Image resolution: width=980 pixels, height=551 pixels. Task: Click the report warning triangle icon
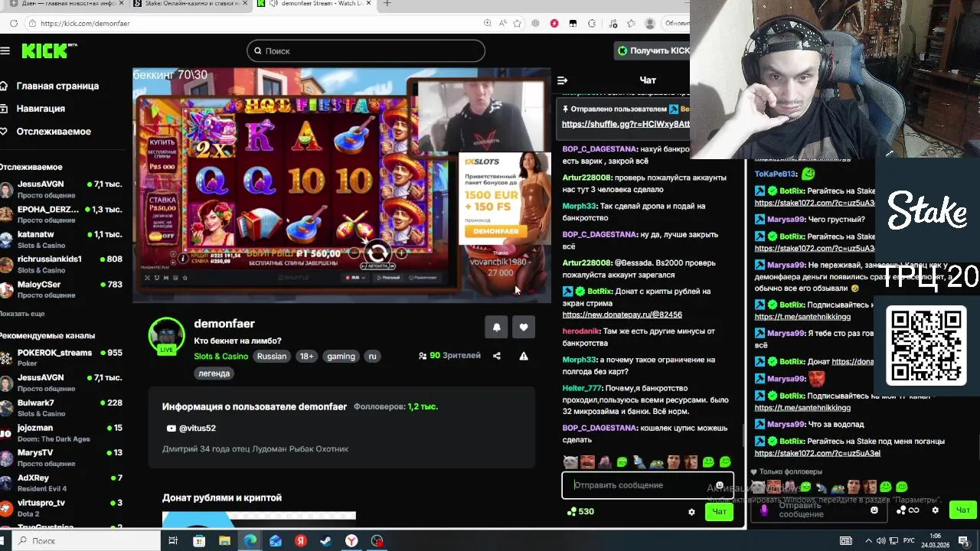524,356
